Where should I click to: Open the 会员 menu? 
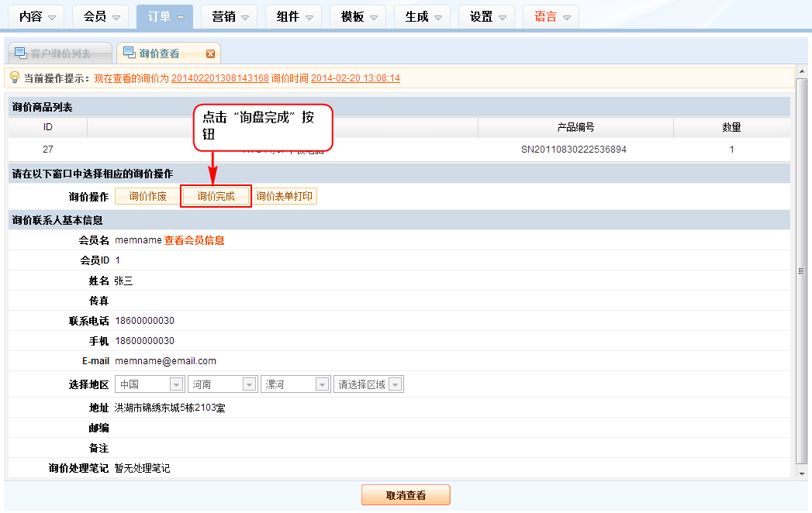tap(104, 16)
